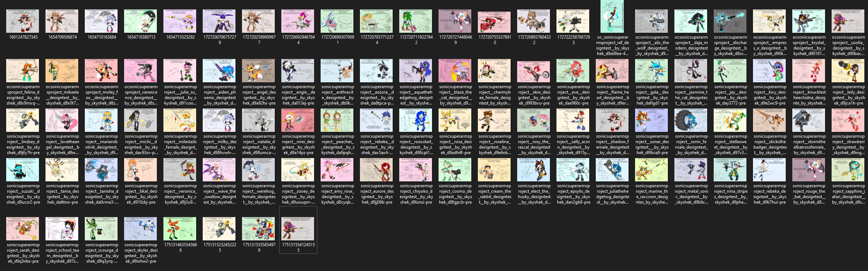Select the wave_the_swallow designtest thumbnail

[x=220, y=170]
